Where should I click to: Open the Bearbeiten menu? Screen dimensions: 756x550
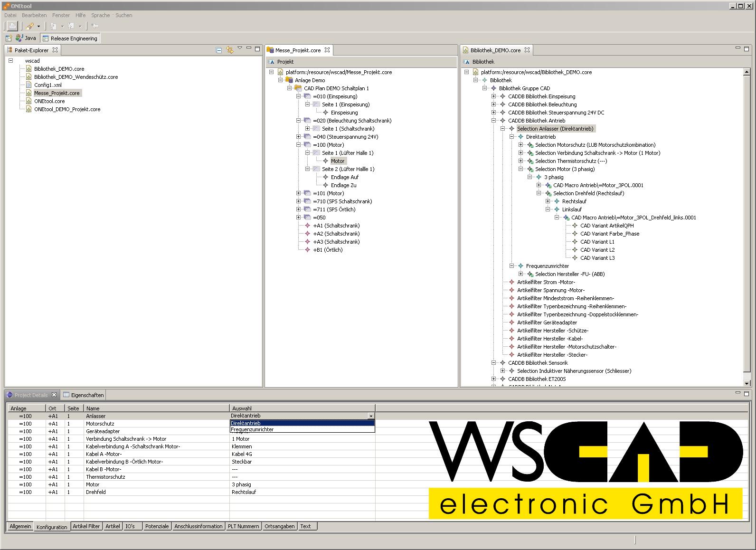[34, 15]
